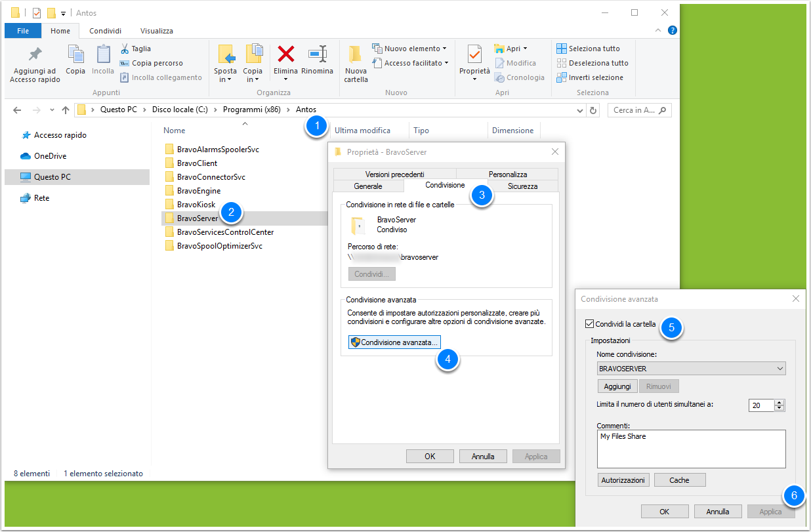Screen dimensions: 811x532
Task: Cut selection with Taglia scissors
Action: pos(136,49)
